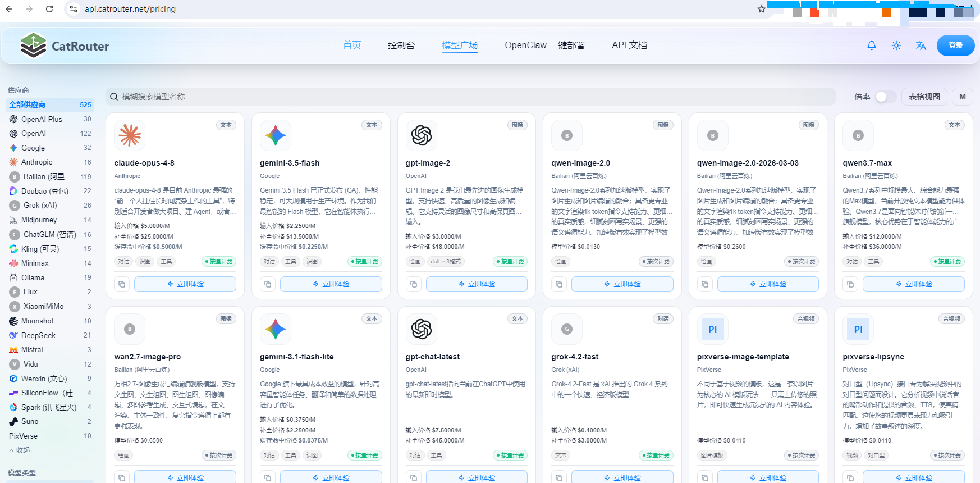Copy the gpt-image-2 model name
Viewport: 980px width, 483px height.
[x=414, y=284]
